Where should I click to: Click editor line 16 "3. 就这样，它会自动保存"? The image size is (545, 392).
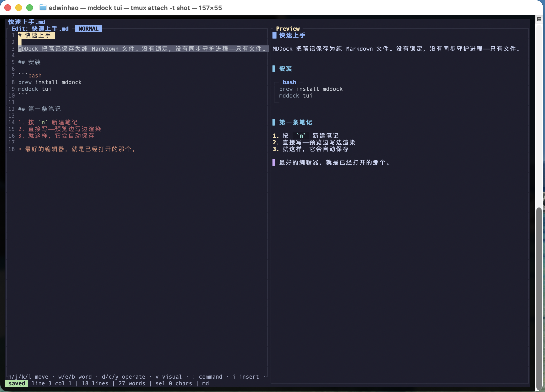click(56, 136)
